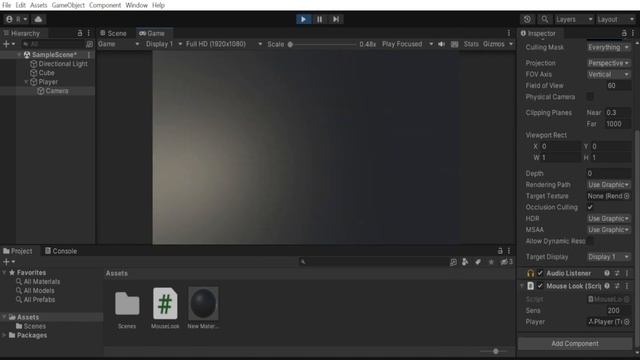Open the Gizmos dropdown arrow

[x=511, y=44]
